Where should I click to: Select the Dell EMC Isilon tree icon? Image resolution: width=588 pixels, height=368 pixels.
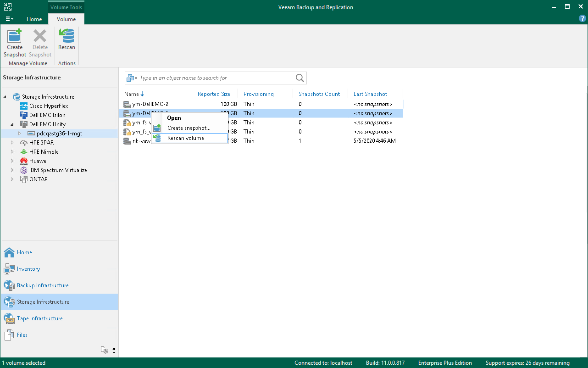[24, 115]
